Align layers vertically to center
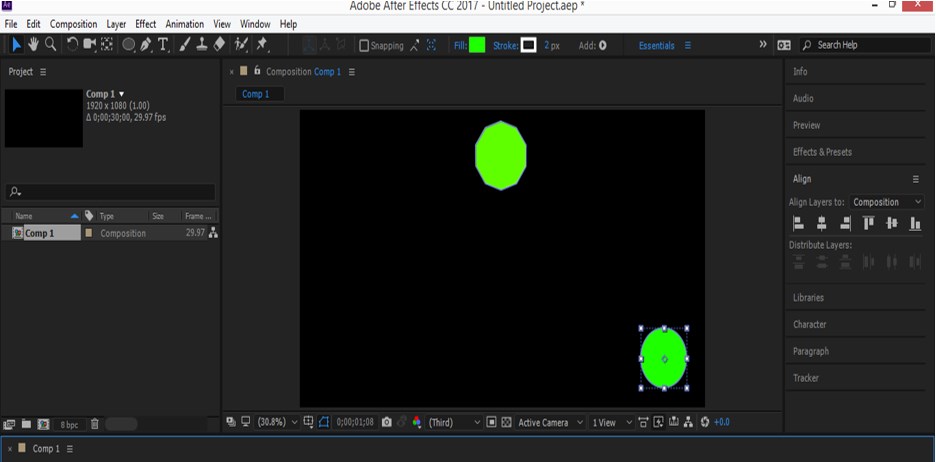936x462 pixels. 892,224
